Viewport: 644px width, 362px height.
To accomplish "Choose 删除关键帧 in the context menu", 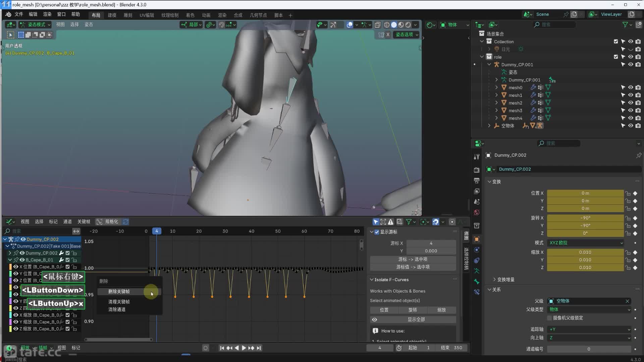I will click(119, 292).
